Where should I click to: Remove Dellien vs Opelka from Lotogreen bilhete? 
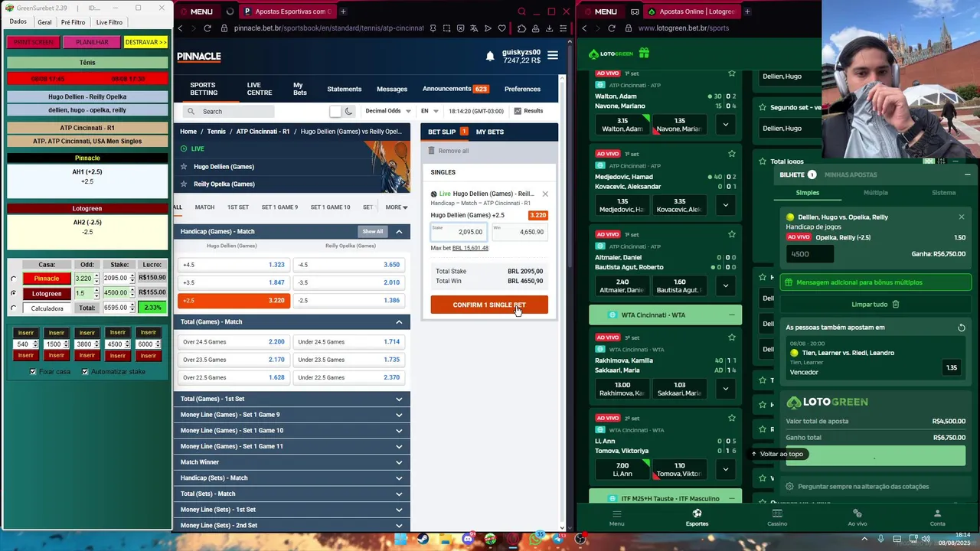(x=962, y=217)
